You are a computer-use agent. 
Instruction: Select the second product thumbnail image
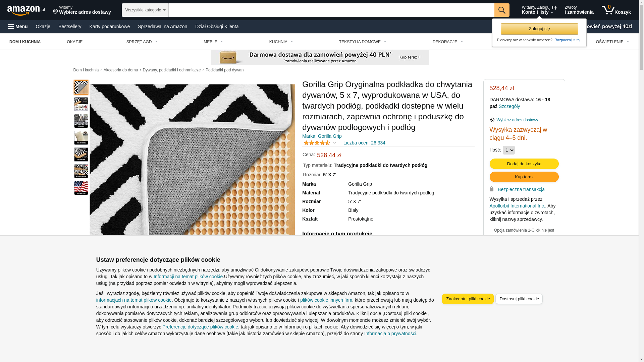point(81,104)
